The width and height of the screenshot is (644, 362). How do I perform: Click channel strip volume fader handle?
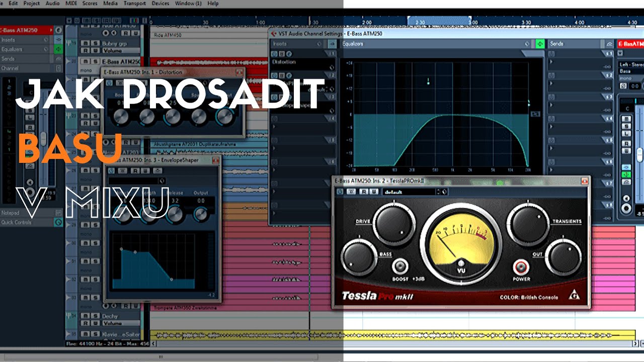coord(640,154)
